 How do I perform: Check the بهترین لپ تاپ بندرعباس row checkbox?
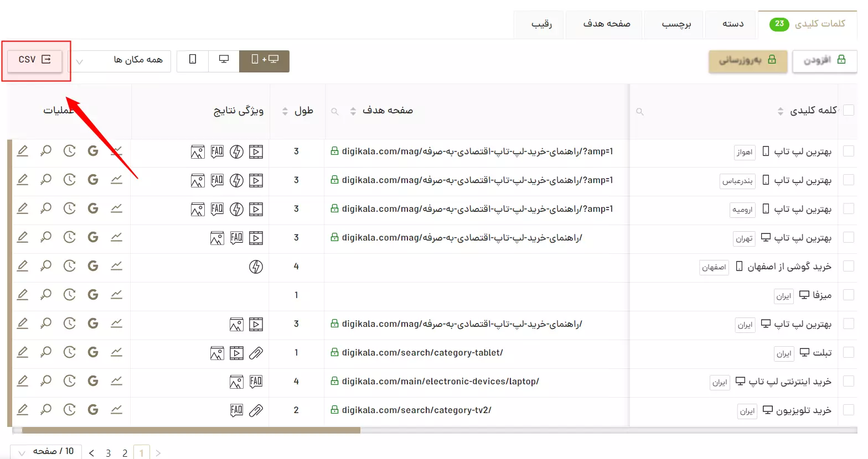[x=848, y=180]
